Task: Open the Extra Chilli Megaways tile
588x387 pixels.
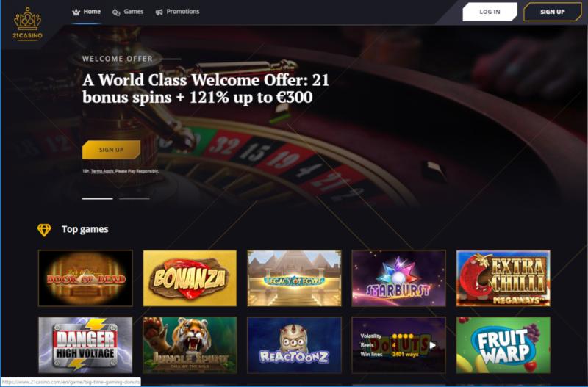Action: click(503, 278)
